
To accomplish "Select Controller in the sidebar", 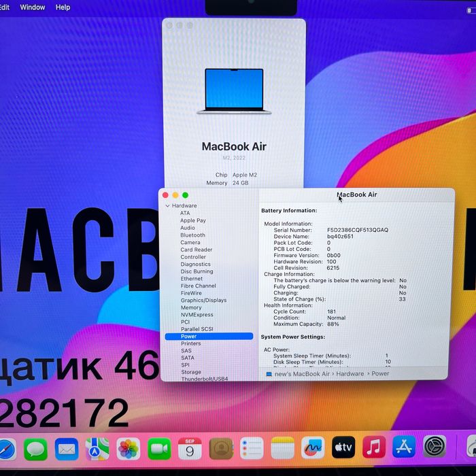I will pyautogui.click(x=193, y=257).
